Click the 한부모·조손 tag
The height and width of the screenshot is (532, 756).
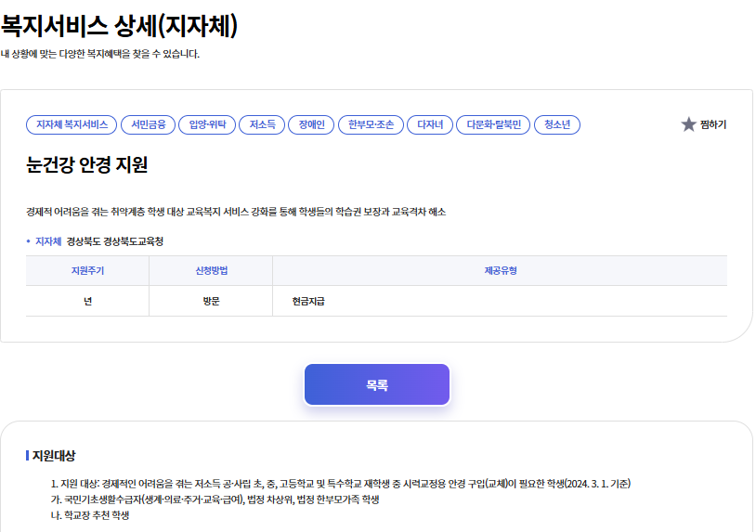tap(371, 124)
